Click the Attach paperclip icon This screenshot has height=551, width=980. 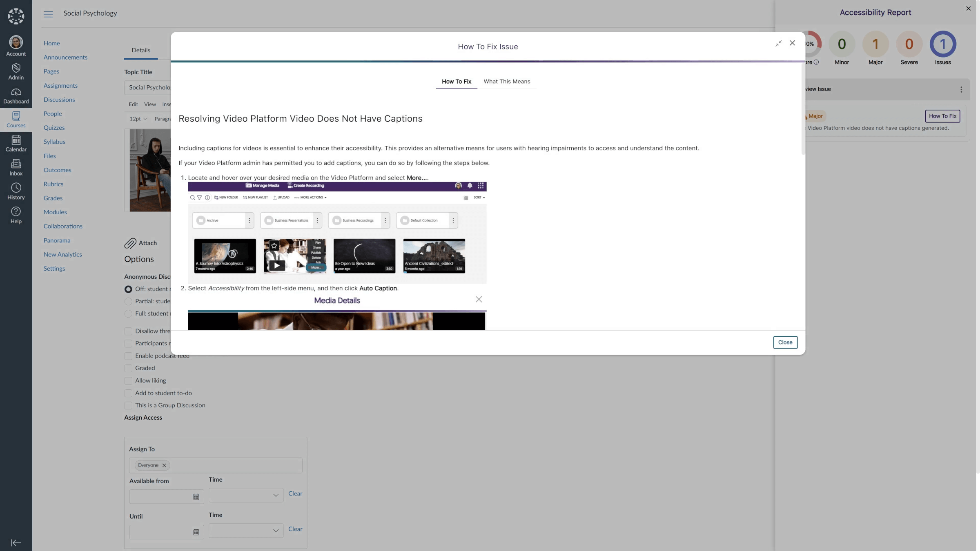pos(130,243)
